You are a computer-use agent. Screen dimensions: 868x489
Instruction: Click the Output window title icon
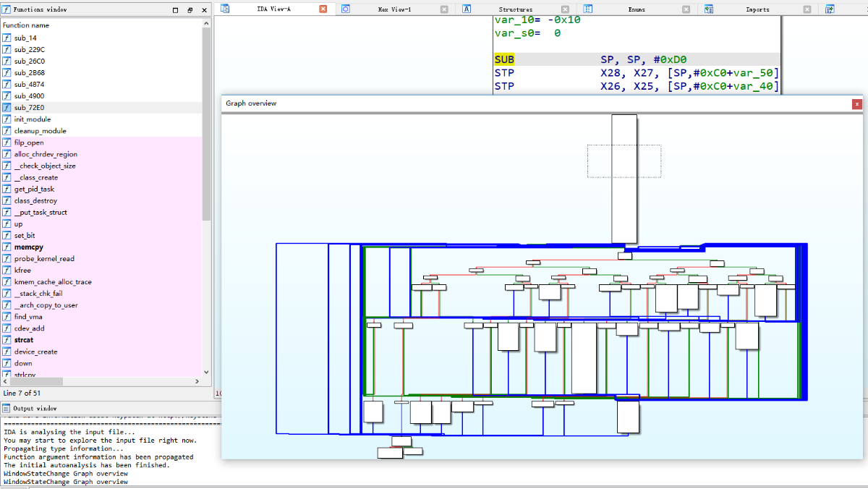point(7,409)
